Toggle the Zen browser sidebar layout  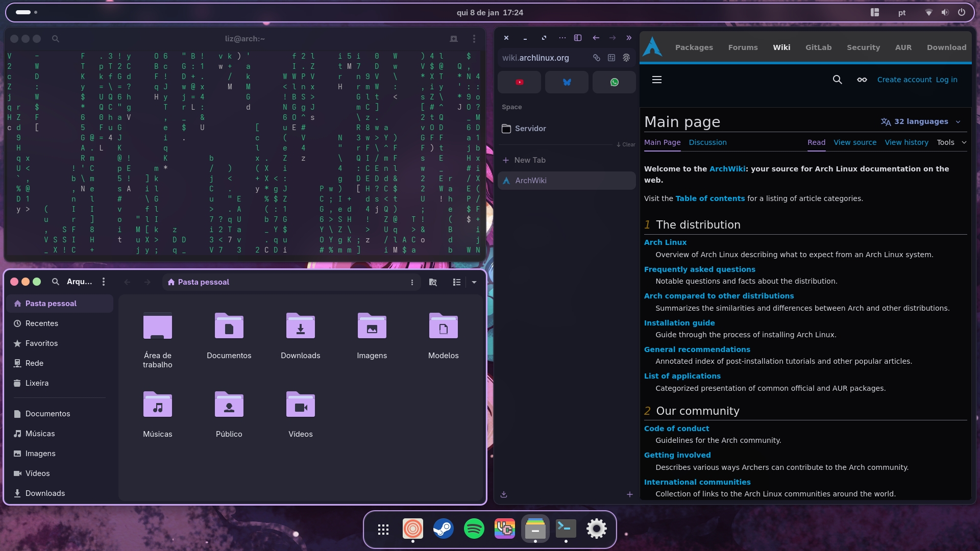[x=578, y=38]
